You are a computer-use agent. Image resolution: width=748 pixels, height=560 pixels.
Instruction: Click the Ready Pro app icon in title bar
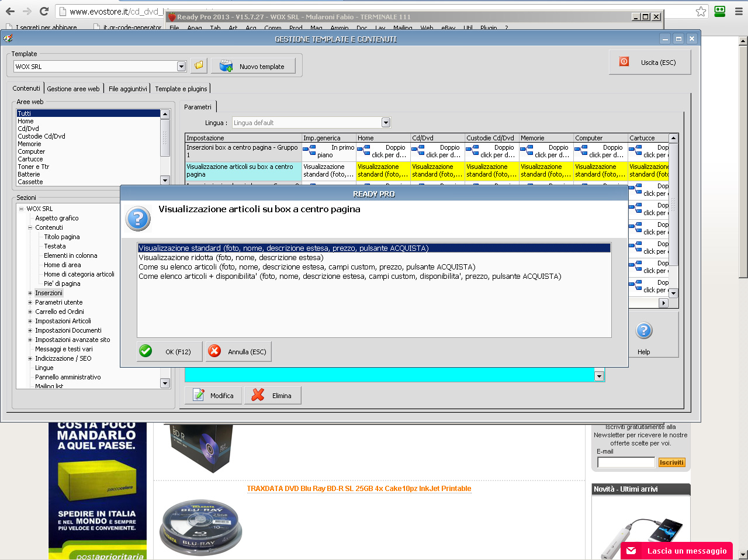[x=172, y=17]
